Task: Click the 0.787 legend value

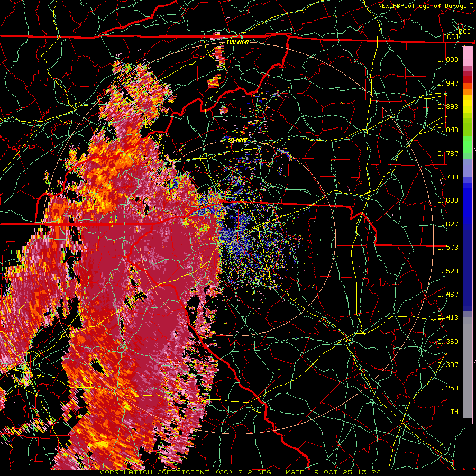Action: (448, 153)
